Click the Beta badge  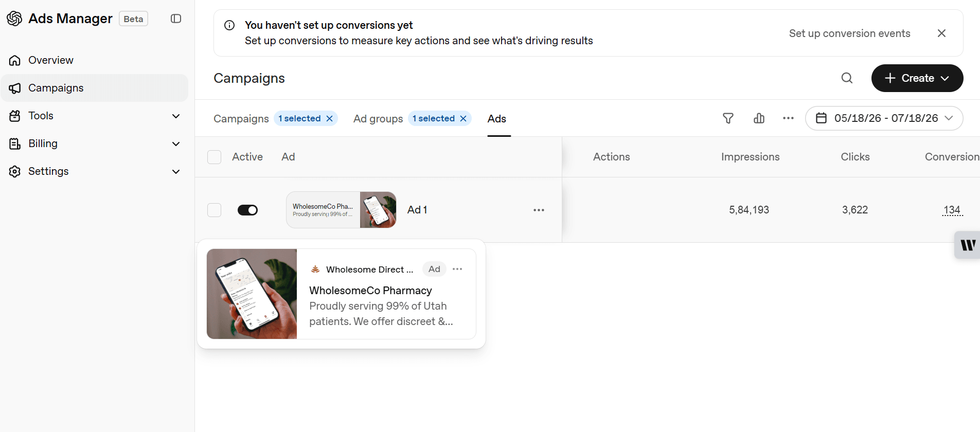[x=133, y=19]
